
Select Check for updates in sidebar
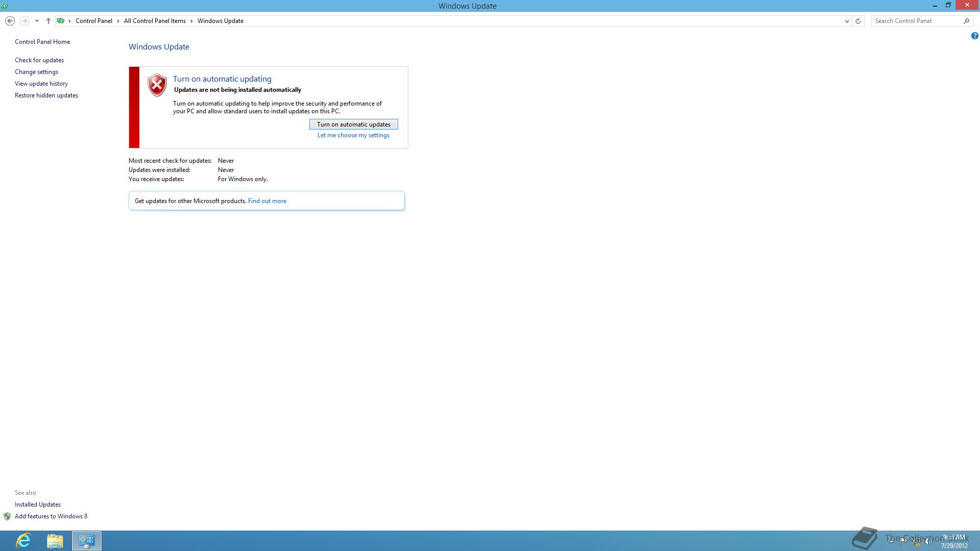tap(39, 60)
